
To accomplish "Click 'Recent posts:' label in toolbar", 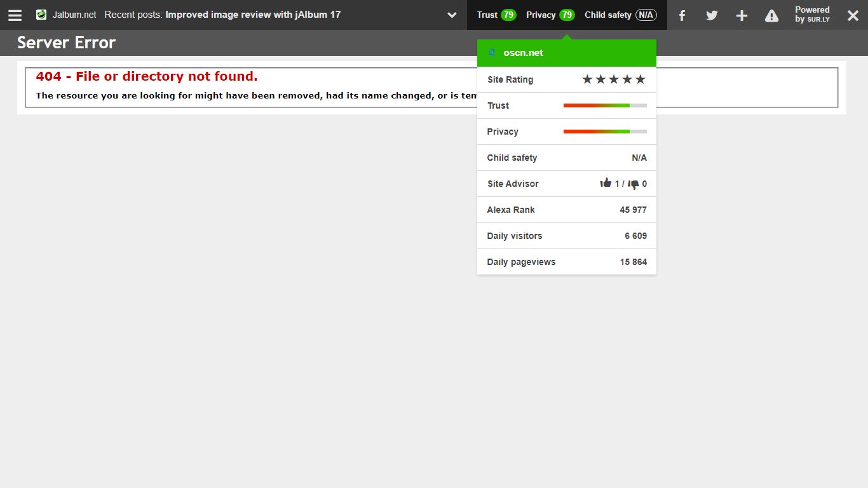I will pos(133,15).
